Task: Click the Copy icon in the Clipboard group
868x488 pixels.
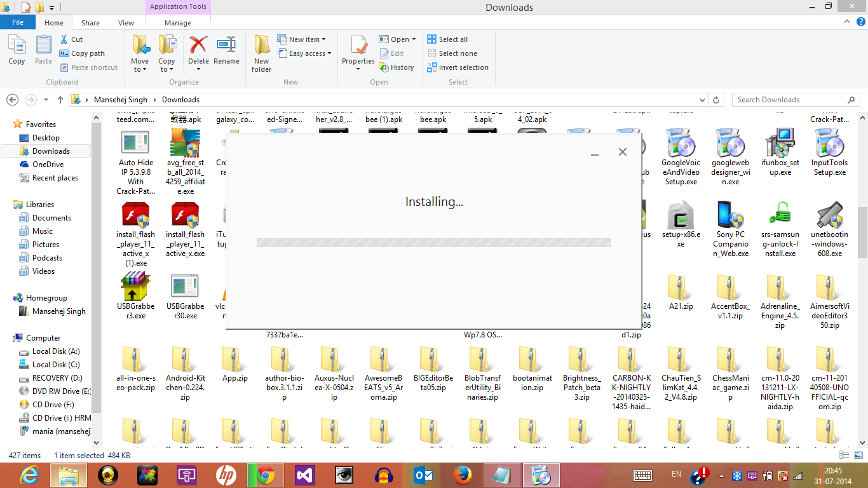Action: (x=17, y=46)
